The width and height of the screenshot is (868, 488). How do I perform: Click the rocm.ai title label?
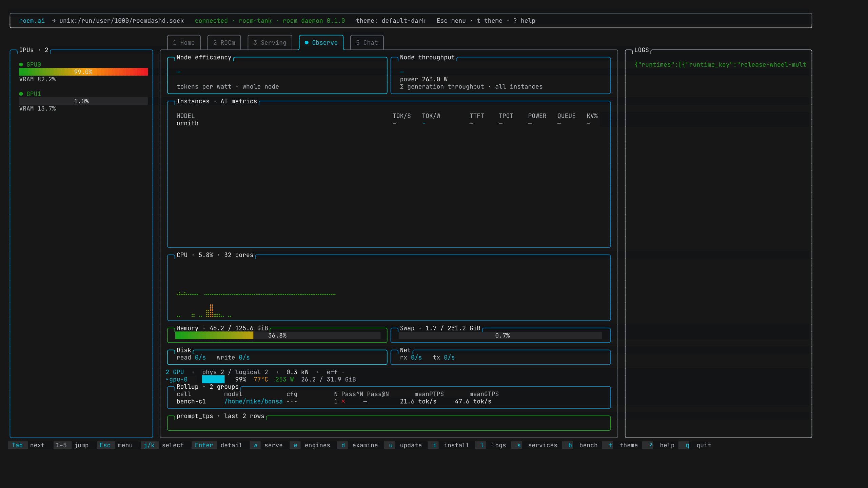(x=32, y=21)
